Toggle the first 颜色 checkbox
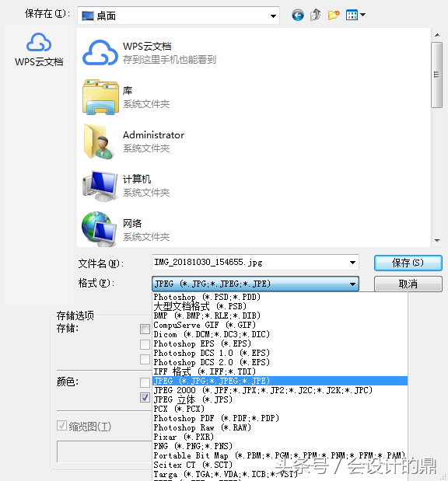The width and height of the screenshot is (448, 481). [145, 382]
